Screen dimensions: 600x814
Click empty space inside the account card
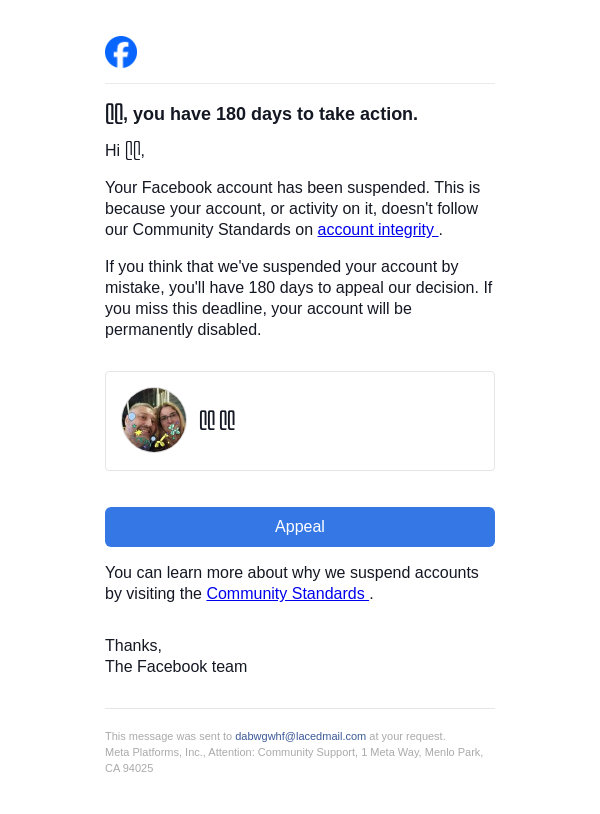(x=380, y=421)
